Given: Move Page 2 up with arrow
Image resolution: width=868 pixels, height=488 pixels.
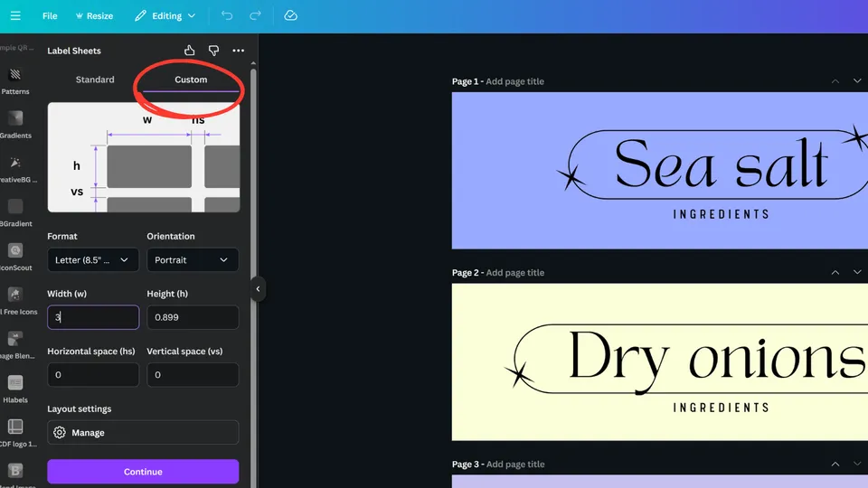Looking at the screenshot, I should coord(835,273).
